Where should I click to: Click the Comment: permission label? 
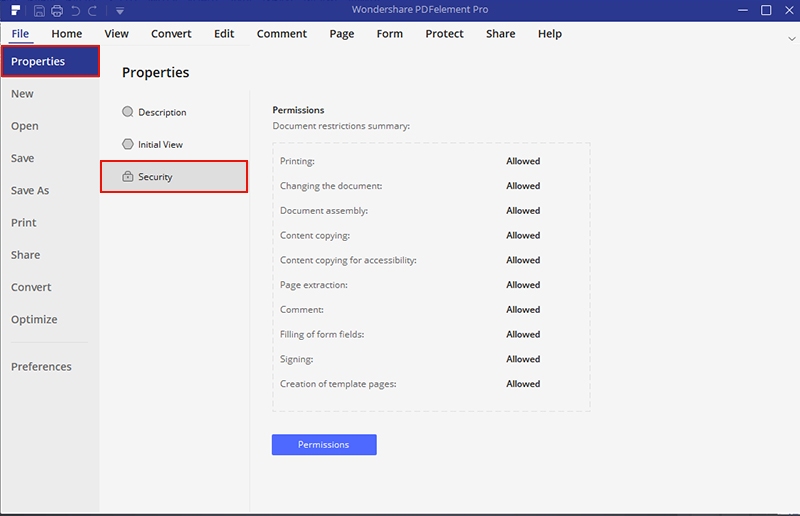tap(302, 310)
